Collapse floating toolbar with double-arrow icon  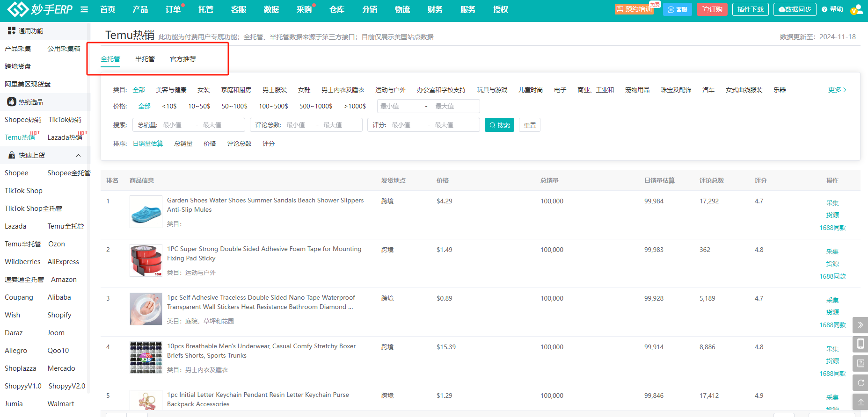[x=860, y=325]
